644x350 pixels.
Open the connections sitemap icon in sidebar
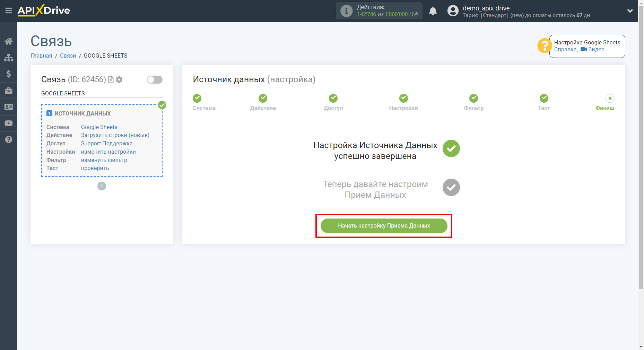[x=9, y=58]
